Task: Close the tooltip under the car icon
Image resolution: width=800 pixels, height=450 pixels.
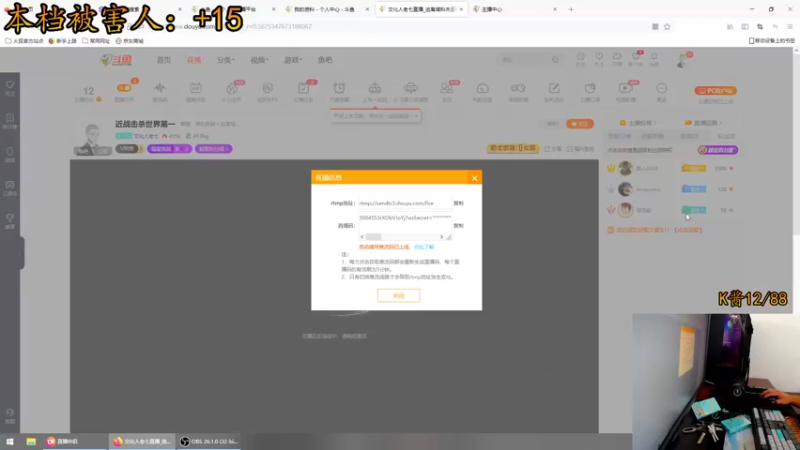Action: point(416,116)
